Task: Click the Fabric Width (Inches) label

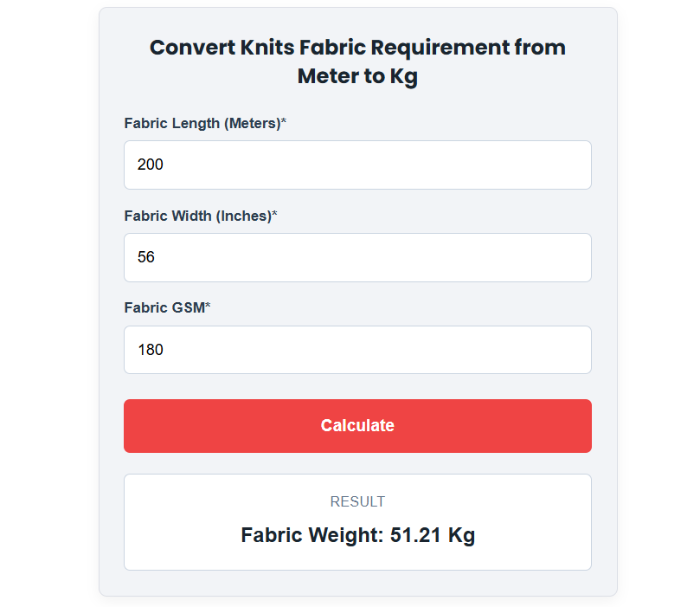Action: 201,216
